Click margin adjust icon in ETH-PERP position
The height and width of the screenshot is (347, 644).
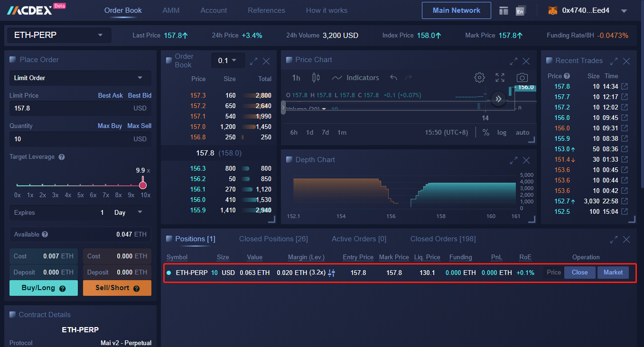pyautogui.click(x=332, y=273)
